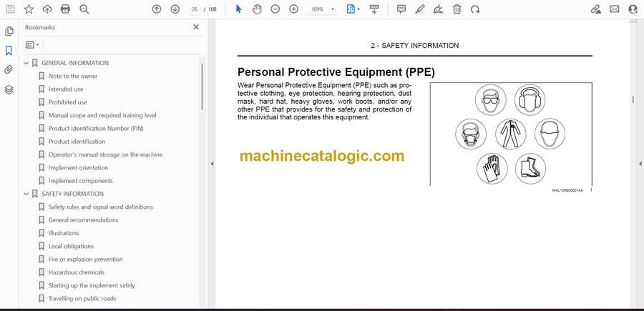Select the Highlight text pen tool
The width and height of the screenshot is (644, 311).
click(420, 9)
